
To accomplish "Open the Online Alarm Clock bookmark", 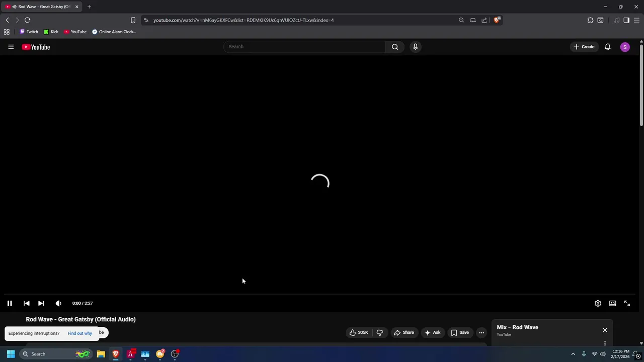I will 114,32.
